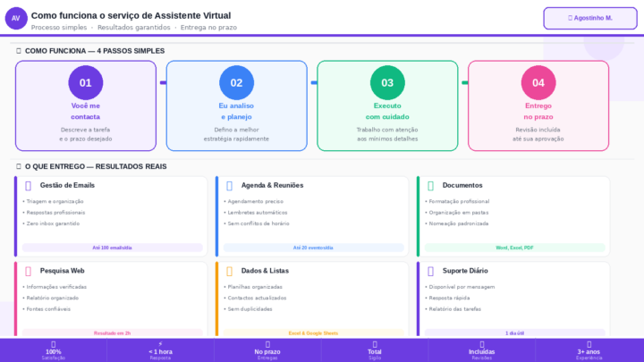Click the Gestão de Emails card icon
This screenshot has width=644, height=362.
[29, 186]
